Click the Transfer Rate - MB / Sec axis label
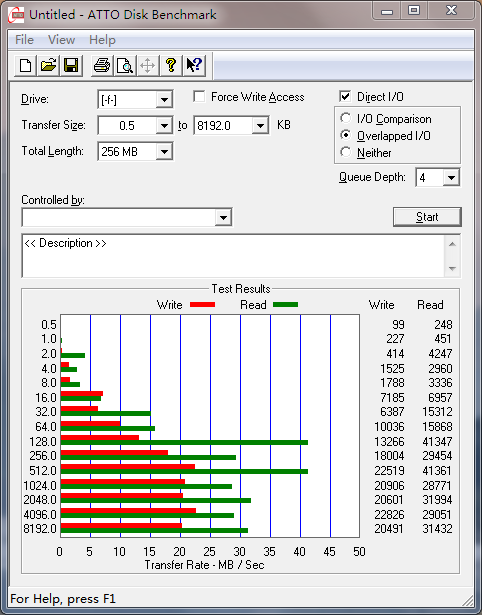The width and height of the screenshot is (482, 615). coord(204,565)
